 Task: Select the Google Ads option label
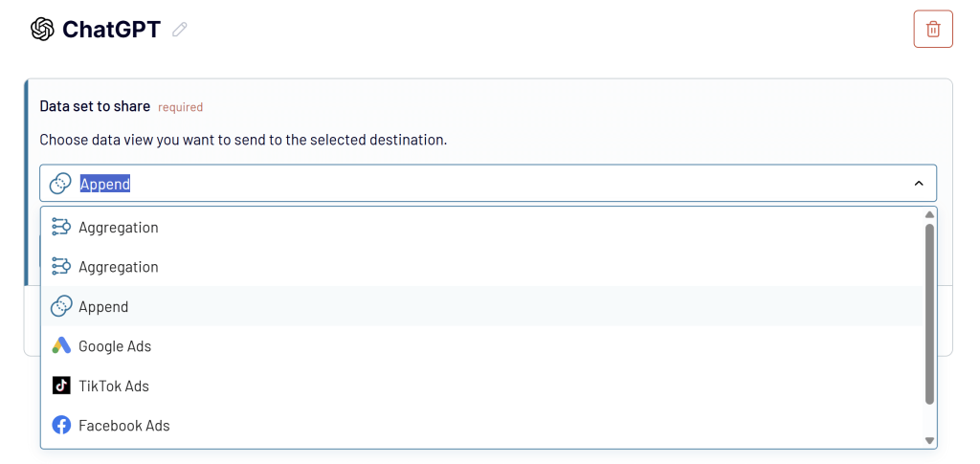pyautogui.click(x=115, y=346)
